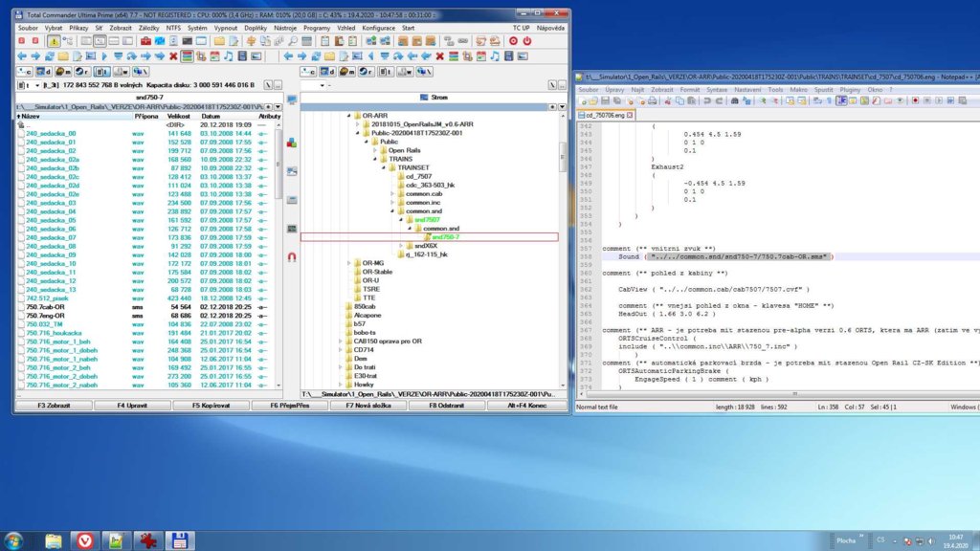Switch left panel to drive c

coord(26,72)
